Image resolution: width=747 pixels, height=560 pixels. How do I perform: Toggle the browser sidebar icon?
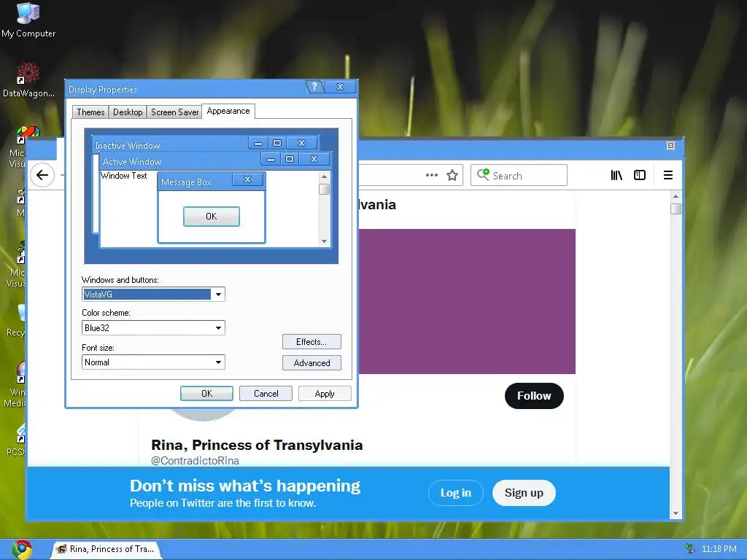click(640, 175)
